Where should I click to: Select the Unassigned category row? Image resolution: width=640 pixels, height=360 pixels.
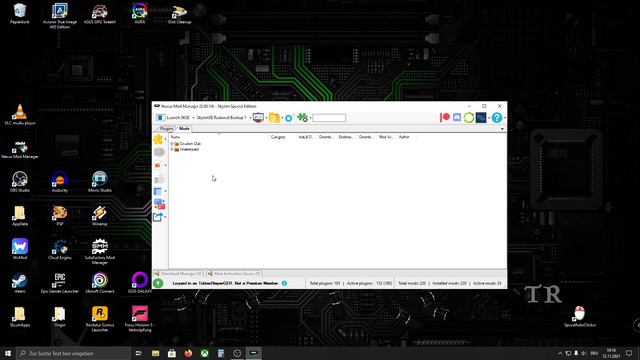pos(189,149)
